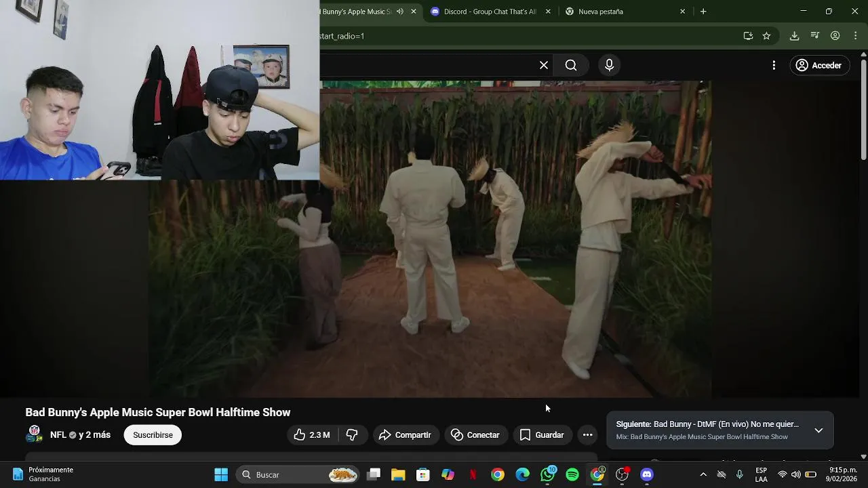Open Discord app from the taskbar
This screenshot has width=868, height=488.
(647, 474)
